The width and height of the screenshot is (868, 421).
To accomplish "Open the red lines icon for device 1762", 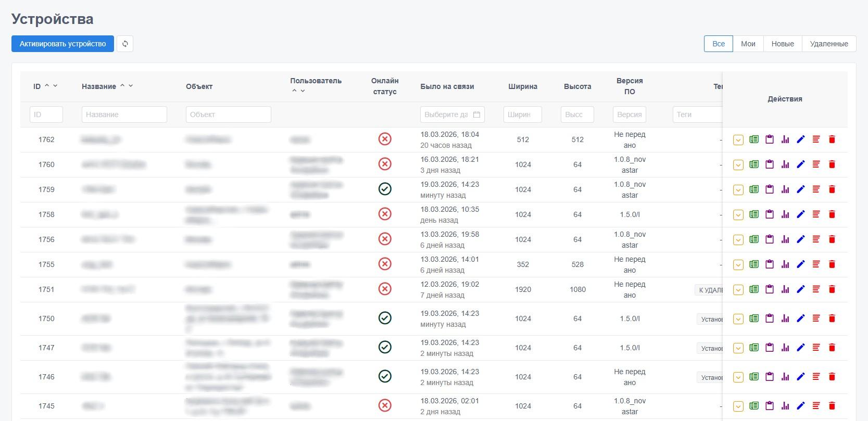I will click(x=816, y=139).
